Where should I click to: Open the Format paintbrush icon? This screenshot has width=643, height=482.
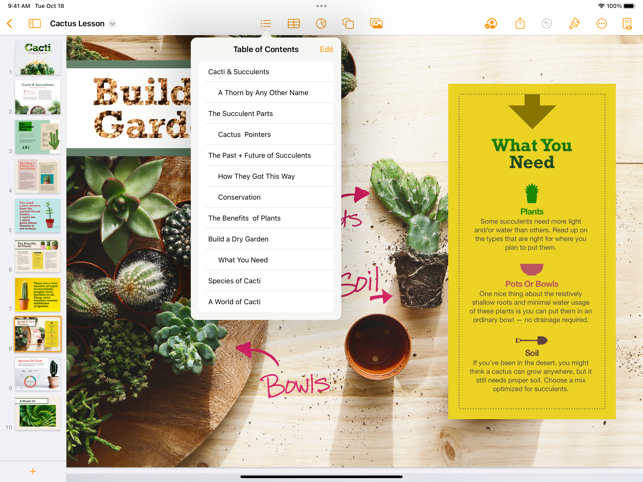click(574, 23)
